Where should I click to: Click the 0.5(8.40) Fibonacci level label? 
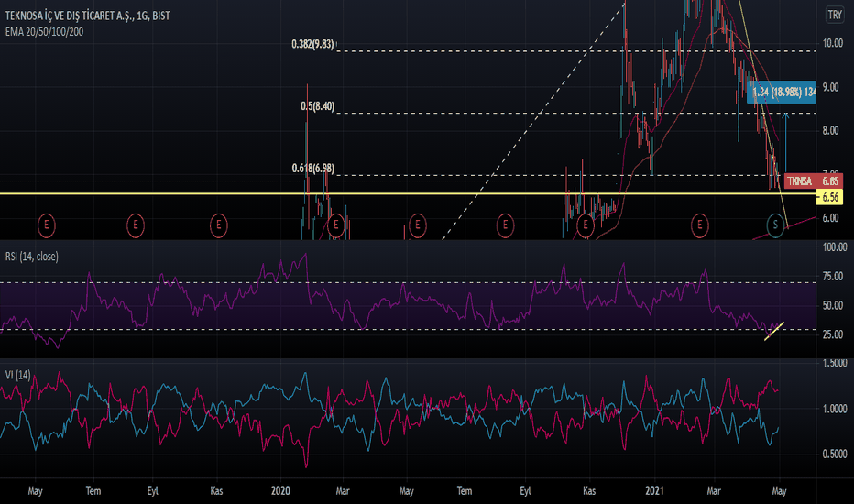pos(318,106)
